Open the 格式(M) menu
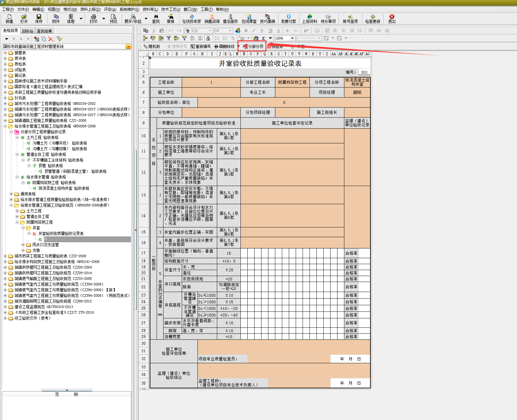The height and width of the screenshot is (420, 517). point(70,9)
